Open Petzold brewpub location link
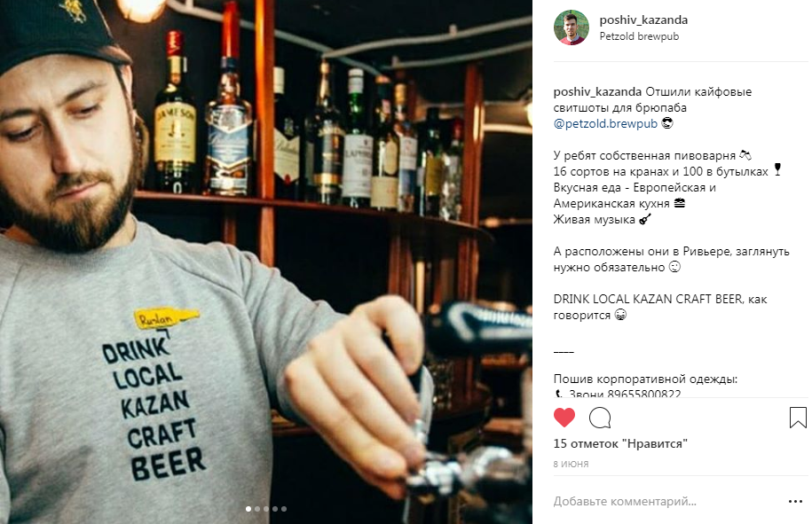This screenshot has height=524, width=812. pyautogui.click(x=639, y=36)
